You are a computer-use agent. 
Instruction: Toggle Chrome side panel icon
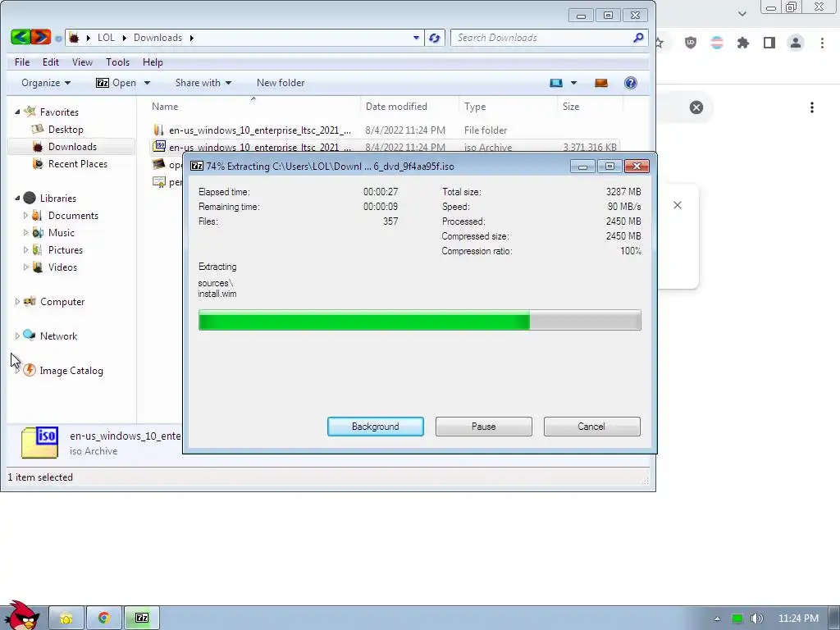coord(769,43)
